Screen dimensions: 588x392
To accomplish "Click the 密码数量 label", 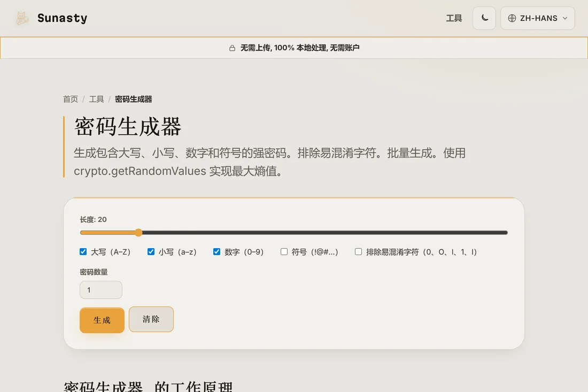I will [94, 272].
